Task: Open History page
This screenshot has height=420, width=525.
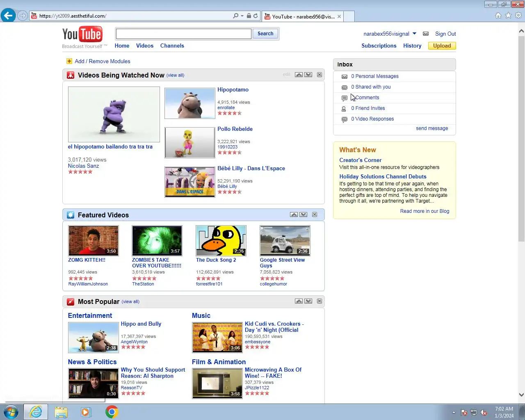Action: [412, 46]
